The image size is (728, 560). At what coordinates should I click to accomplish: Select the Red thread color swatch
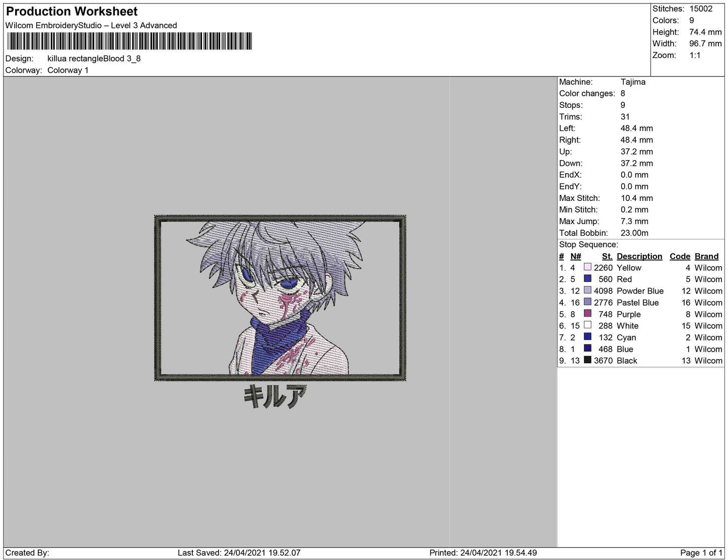pyautogui.click(x=587, y=279)
